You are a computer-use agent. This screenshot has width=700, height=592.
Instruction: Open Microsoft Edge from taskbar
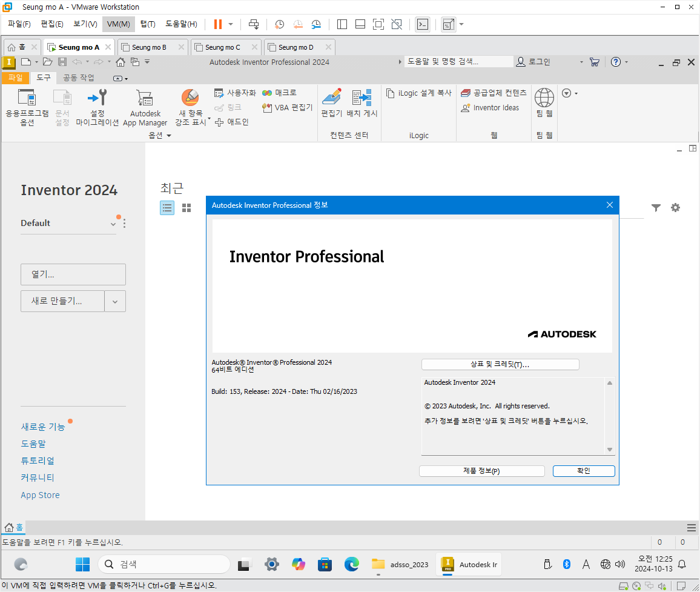(352, 564)
